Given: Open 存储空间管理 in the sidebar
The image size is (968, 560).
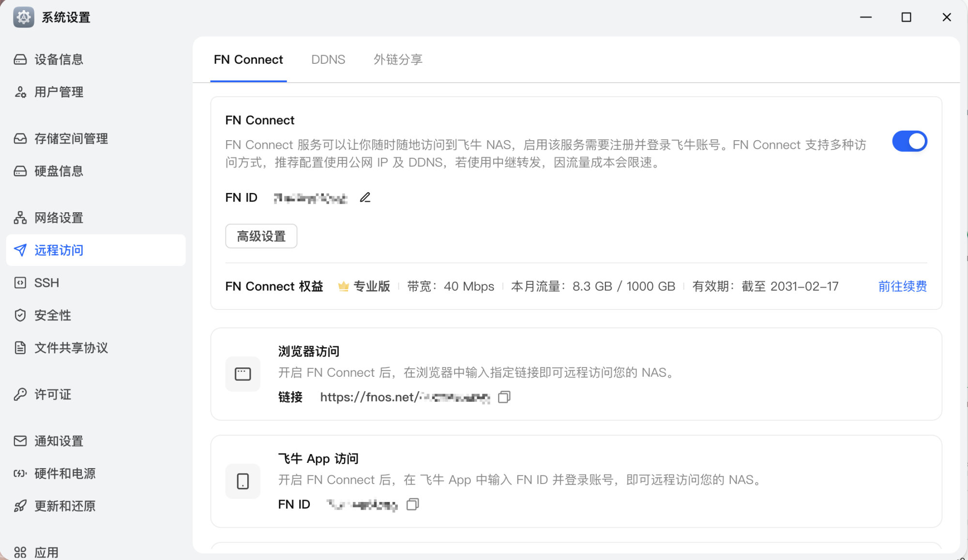Looking at the screenshot, I should pos(71,139).
